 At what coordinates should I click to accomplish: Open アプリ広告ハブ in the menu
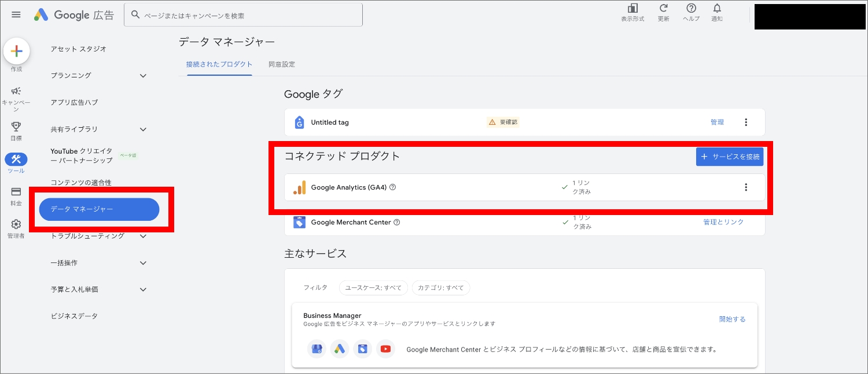[x=74, y=102]
